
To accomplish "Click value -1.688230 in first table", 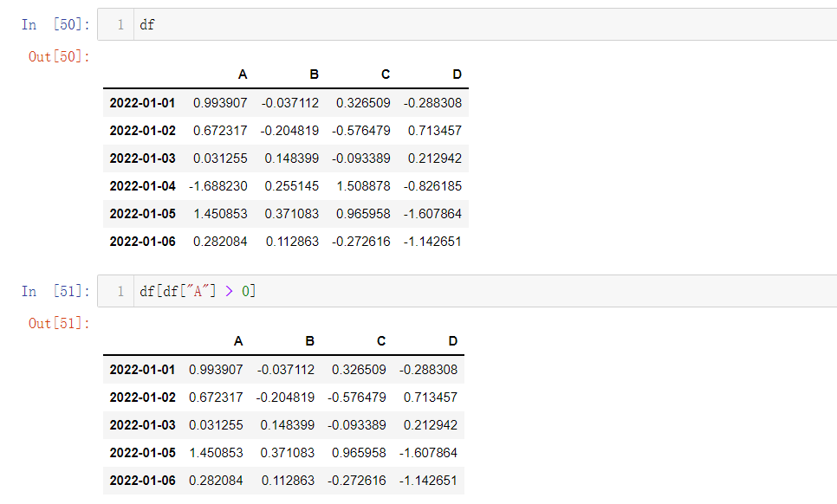I will click(x=218, y=186).
